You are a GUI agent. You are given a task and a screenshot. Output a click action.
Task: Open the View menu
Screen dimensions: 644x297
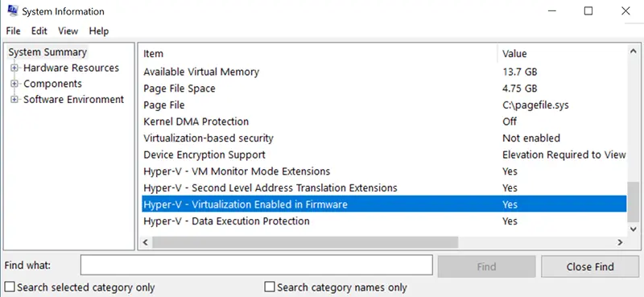[x=68, y=31]
